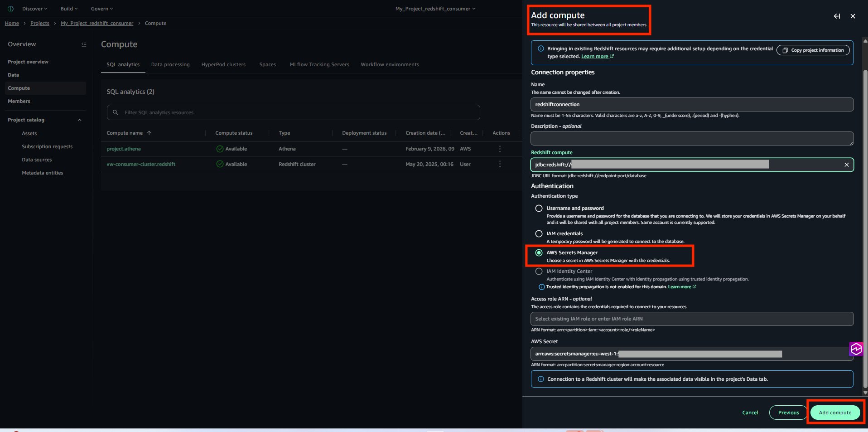Image resolution: width=868 pixels, height=432 pixels.
Task: Click info icon in Redshift resources banner
Action: pyautogui.click(x=540, y=49)
